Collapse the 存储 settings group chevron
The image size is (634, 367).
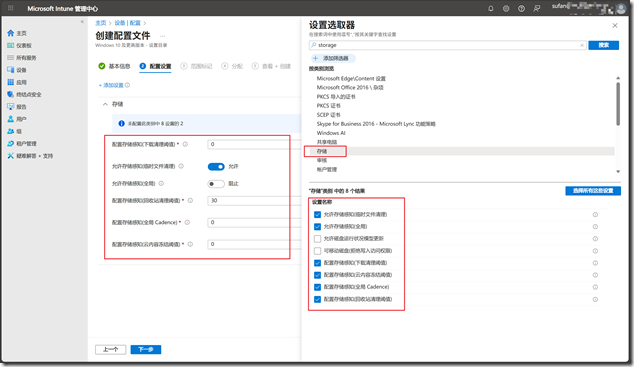[x=105, y=104]
